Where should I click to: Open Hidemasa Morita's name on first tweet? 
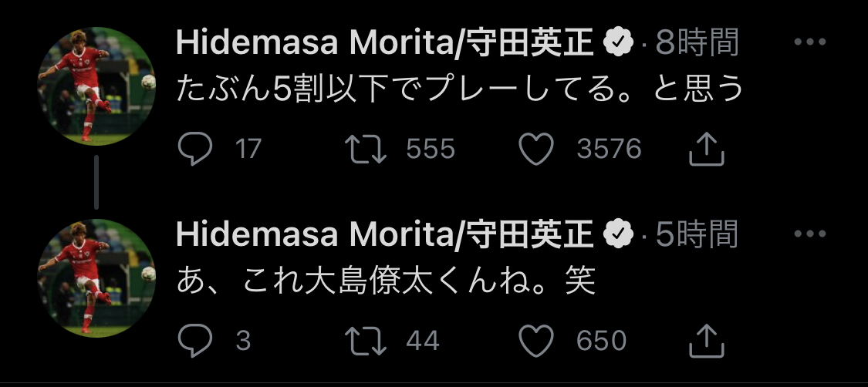(384, 44)
